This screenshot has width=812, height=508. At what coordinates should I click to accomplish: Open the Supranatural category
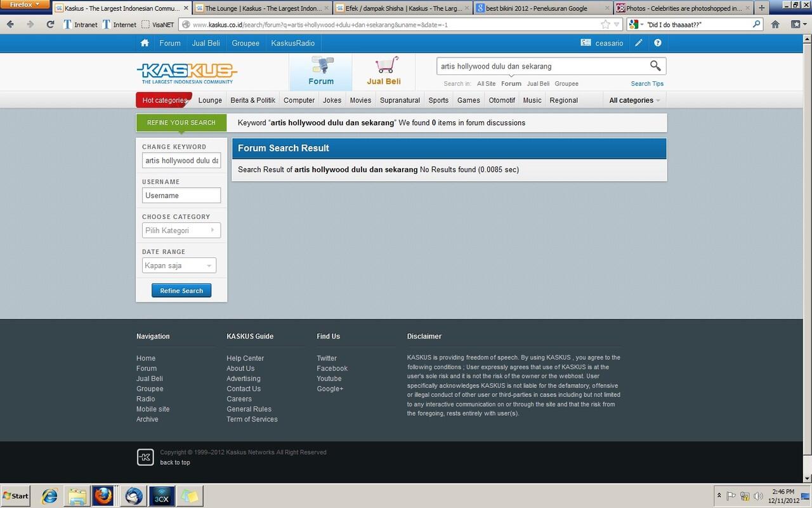tap(400, 100)
